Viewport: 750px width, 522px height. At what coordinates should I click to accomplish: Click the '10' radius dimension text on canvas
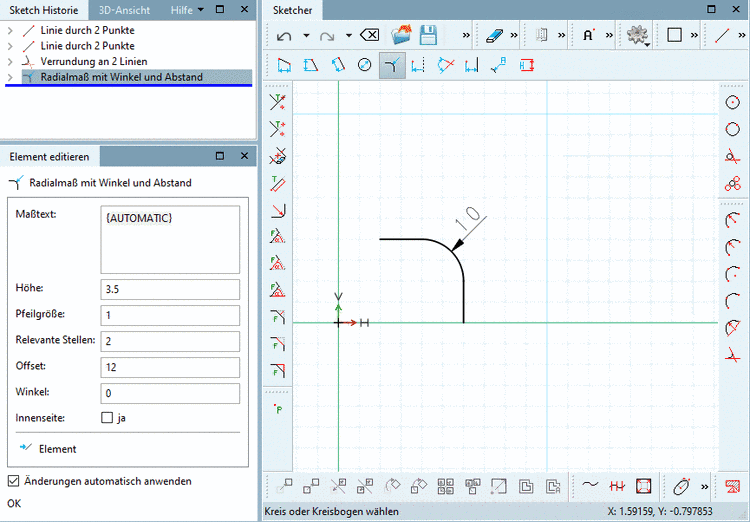pos(468,219)
